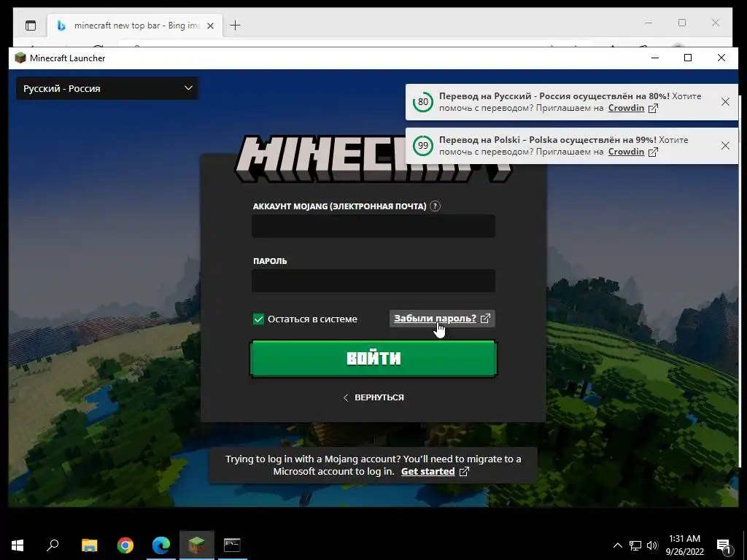Image resolution: width=747 pixels, height=560 pixels.
Task: Maximize the Minecraft Launcher window
Action: (x=688, y=58)
